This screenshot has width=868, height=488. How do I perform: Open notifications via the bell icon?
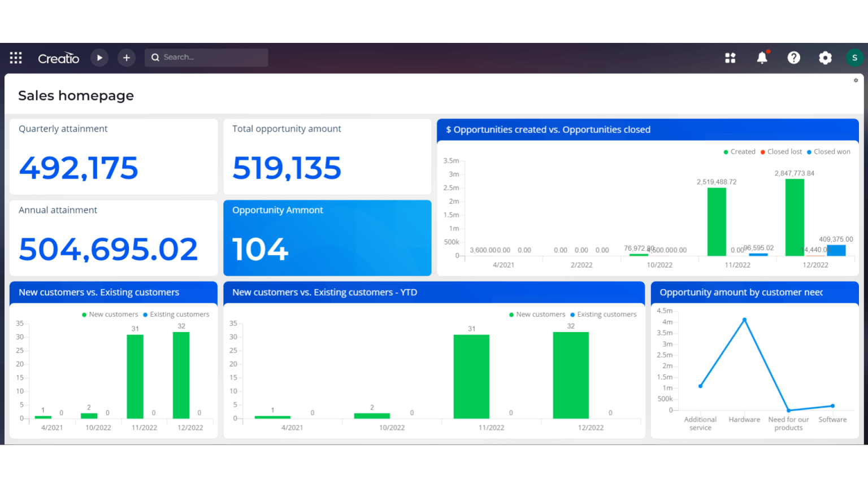coord(762,57)
